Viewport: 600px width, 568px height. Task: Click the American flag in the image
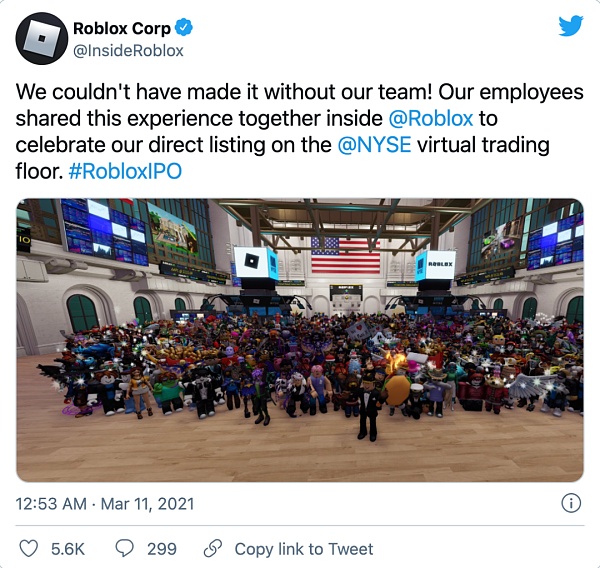click(x=346, y=255)
